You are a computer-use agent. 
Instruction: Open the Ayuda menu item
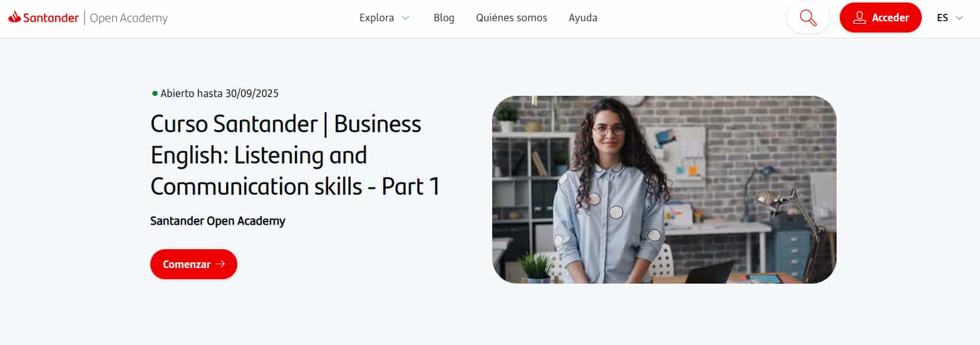(x=583, y=18)
